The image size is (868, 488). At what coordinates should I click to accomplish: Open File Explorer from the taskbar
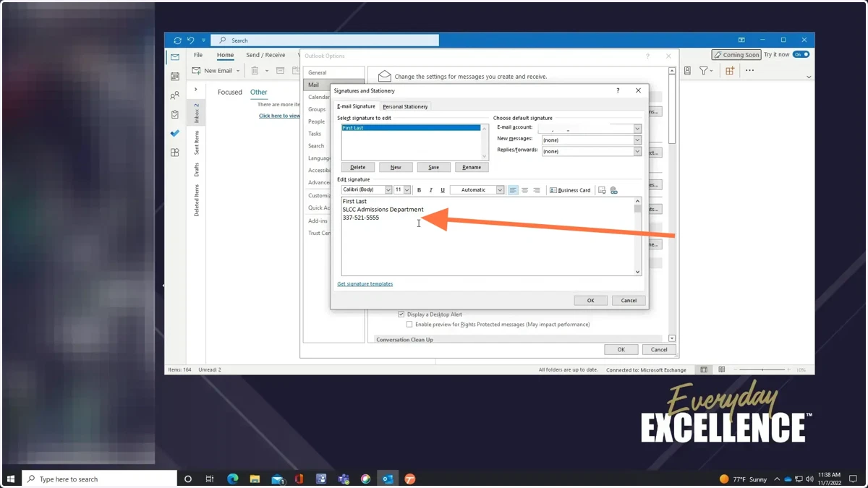coord(255,479)
